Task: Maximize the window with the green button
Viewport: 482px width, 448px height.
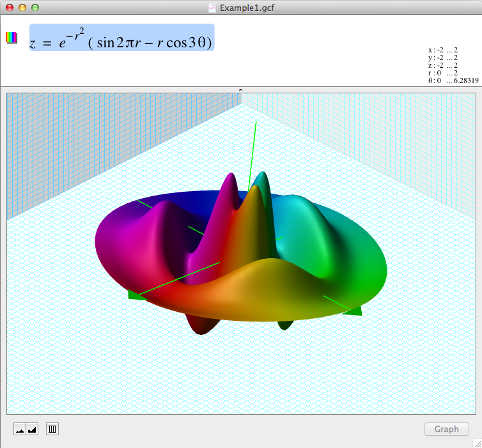Action: coord(35,8)
